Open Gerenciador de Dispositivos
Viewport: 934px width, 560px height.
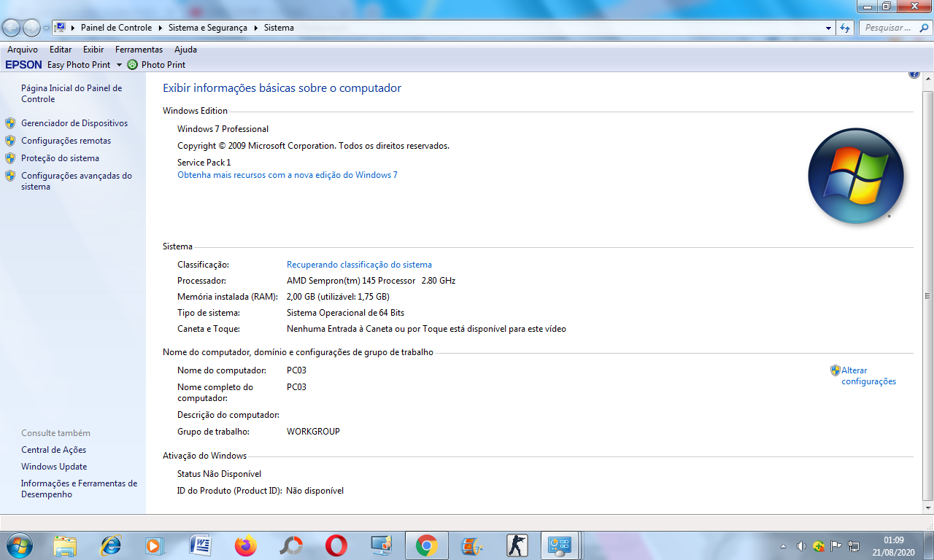tap(74, 123)
